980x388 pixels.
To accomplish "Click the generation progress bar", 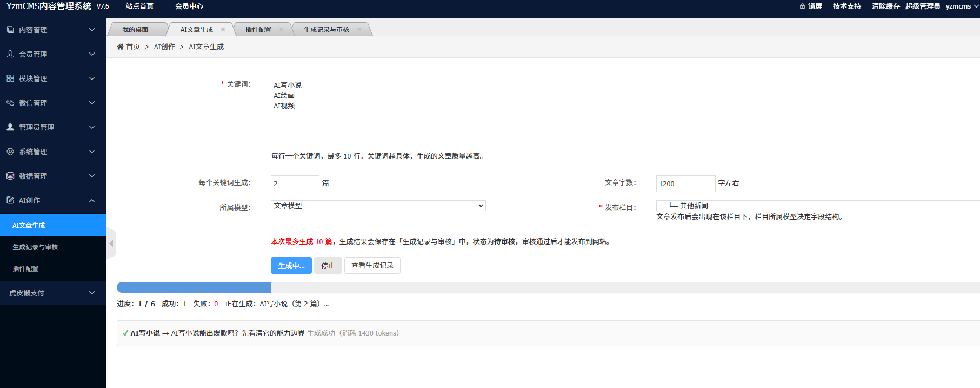I will pos(548,287).
